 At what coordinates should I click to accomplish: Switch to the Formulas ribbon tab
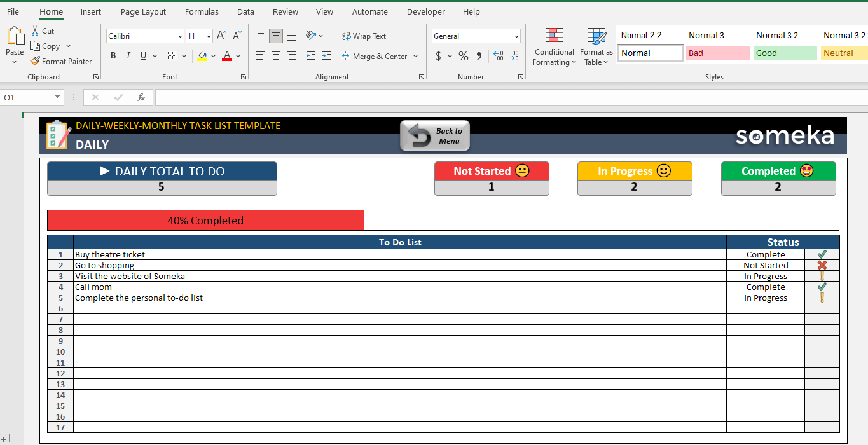[202, 11]
